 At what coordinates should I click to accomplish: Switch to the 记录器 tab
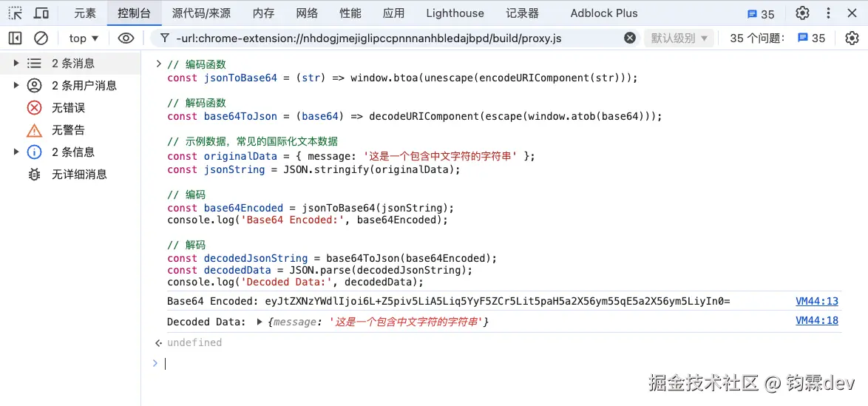[523, 13]
